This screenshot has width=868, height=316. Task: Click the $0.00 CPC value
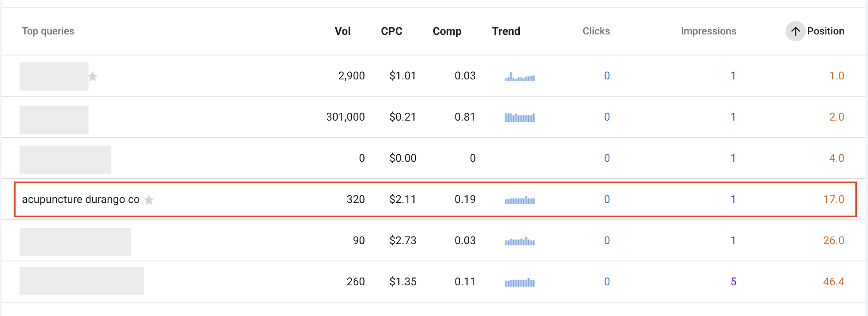[x=402, y=158]
